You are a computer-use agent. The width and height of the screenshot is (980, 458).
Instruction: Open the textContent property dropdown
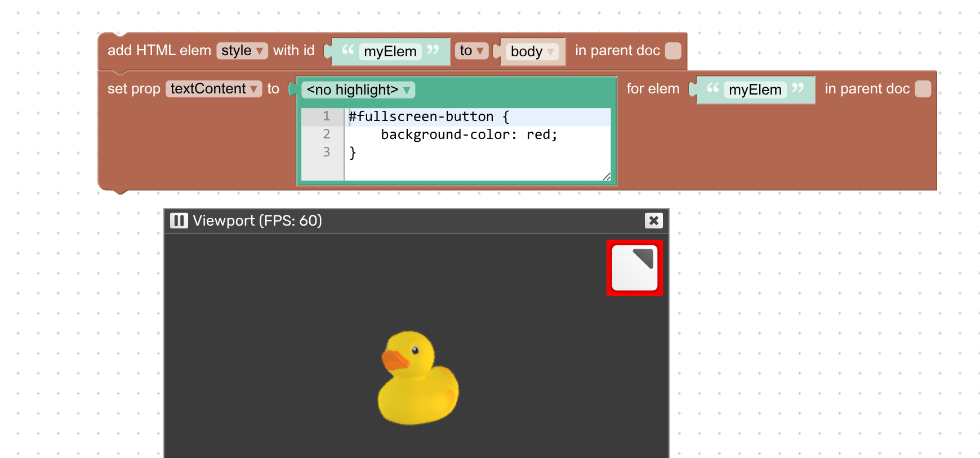click(213, 89)
